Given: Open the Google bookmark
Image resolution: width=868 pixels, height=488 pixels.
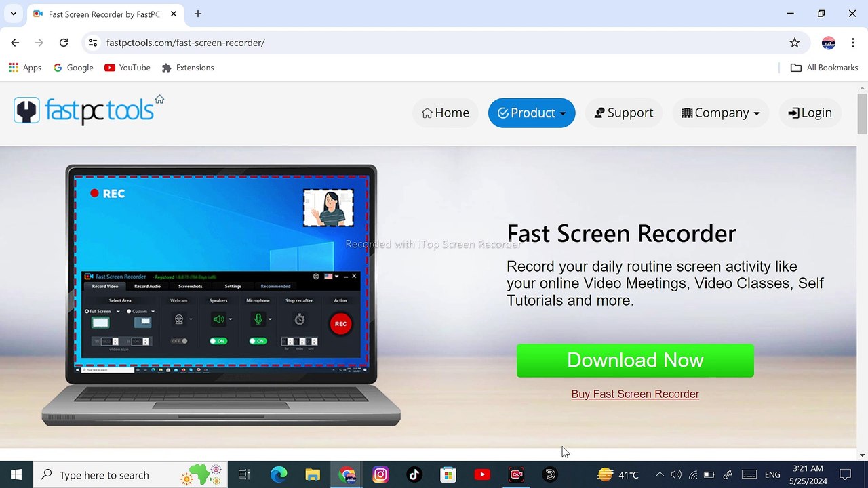Looking at the screenshot, I should (73, 68).
